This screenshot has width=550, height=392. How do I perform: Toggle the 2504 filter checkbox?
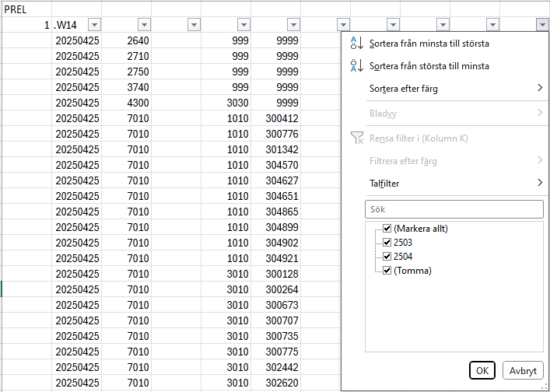click(387, 256)
